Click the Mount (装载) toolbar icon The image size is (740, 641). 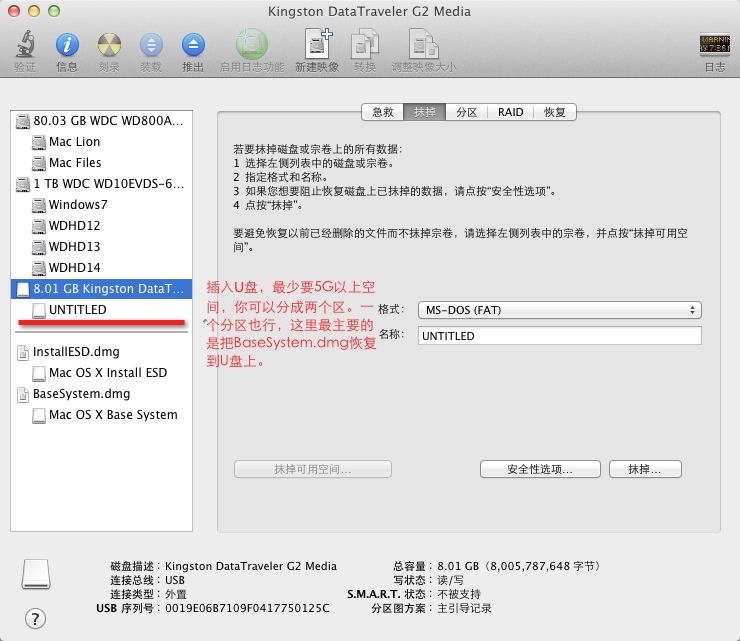[151, 44]
